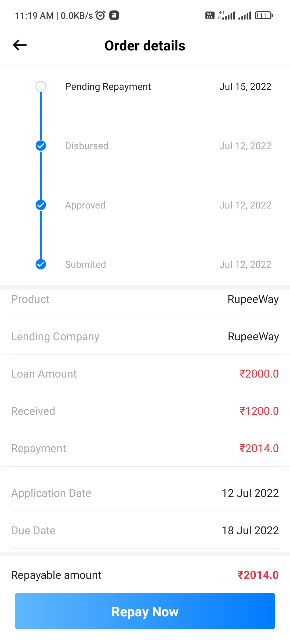Tap the battery indicator icon
Image resolution: width=290 pixels, height=644 pixels.
264,16
